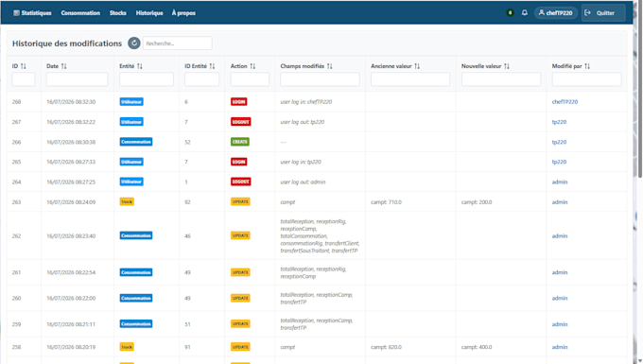Click the Action column filter box
The image size is (643, 364).
tap(250, 79)
